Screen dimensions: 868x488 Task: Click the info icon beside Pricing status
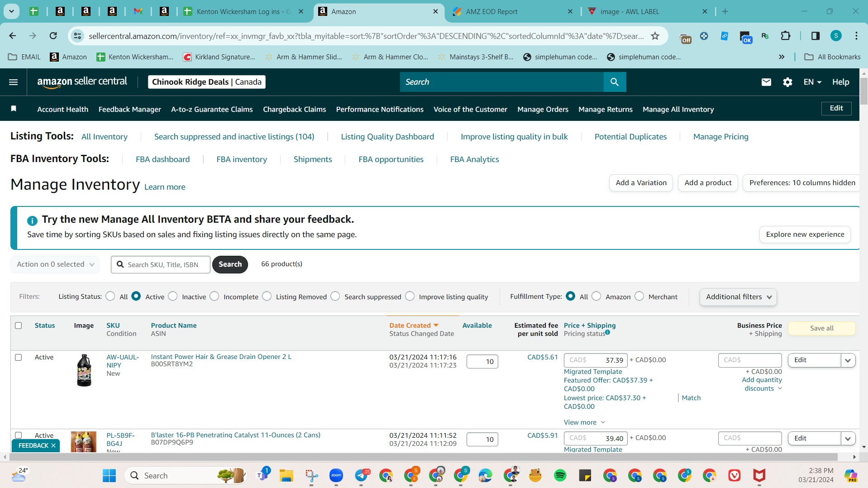[607, 332]
